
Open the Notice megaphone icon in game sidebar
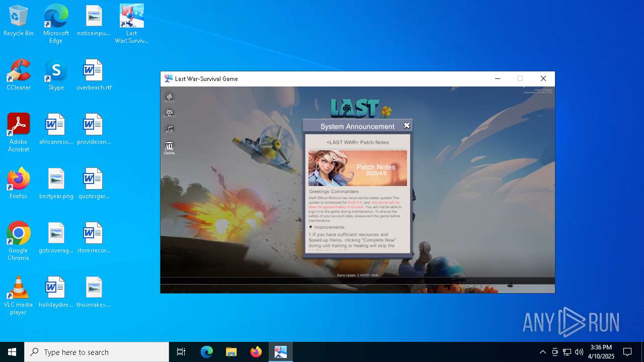170,98
